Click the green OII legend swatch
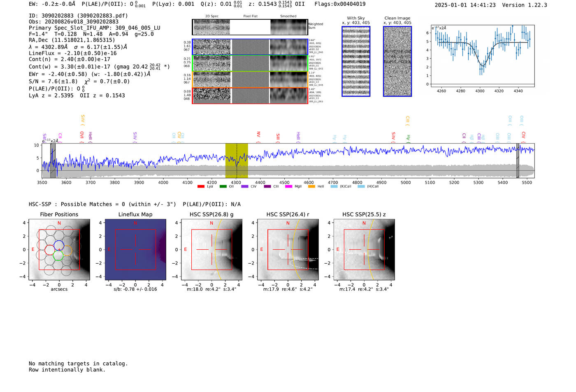576x392 pixels. 223,187
